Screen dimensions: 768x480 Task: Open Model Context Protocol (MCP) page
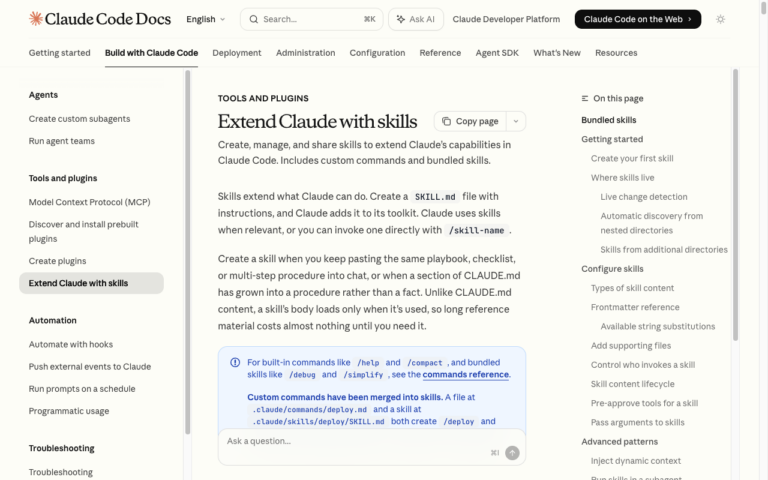[x=90, y=202]
